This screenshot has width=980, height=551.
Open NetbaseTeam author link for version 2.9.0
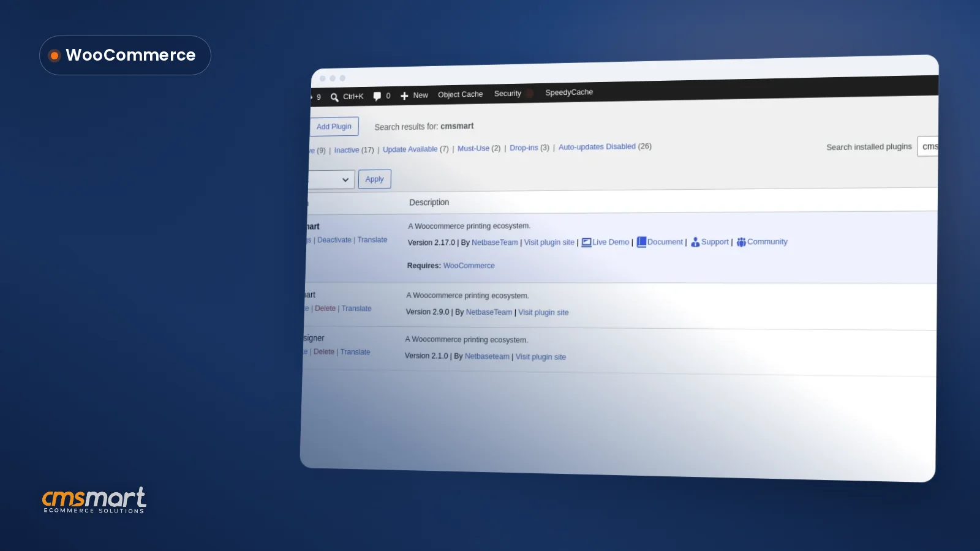[x=489, y=312]
